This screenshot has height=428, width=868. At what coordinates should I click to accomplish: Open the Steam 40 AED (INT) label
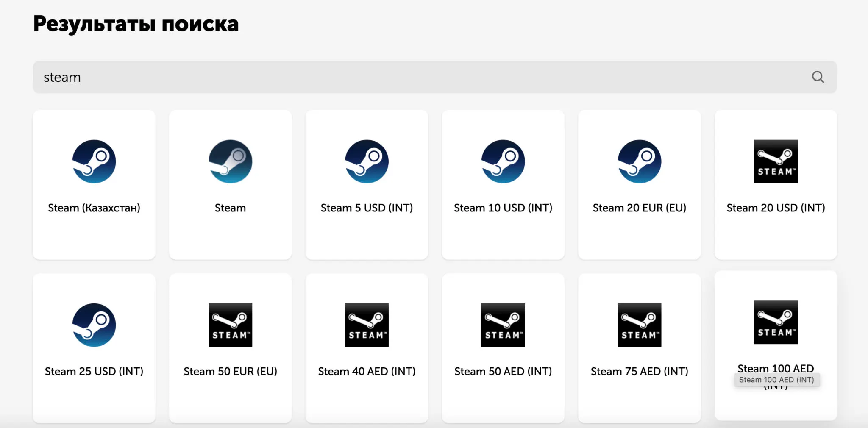[x=367, y=371]
